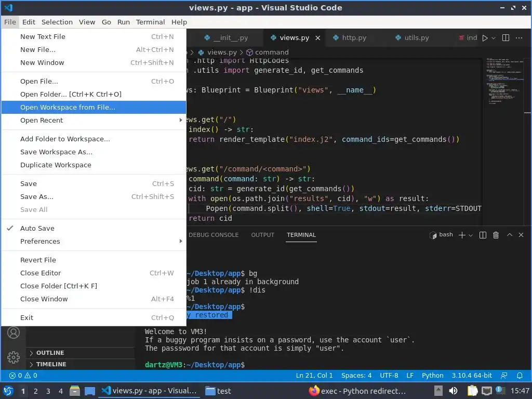Switch to the utils.py tab
This screenshot has width=532, height=399.
(x=412, y=37)
